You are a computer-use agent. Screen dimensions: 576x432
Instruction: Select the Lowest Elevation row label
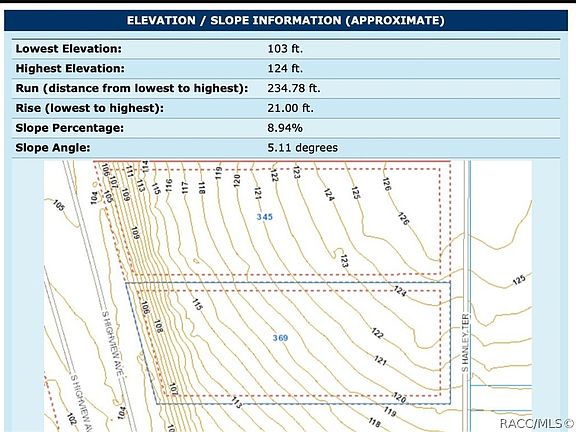tap(68, 48)
